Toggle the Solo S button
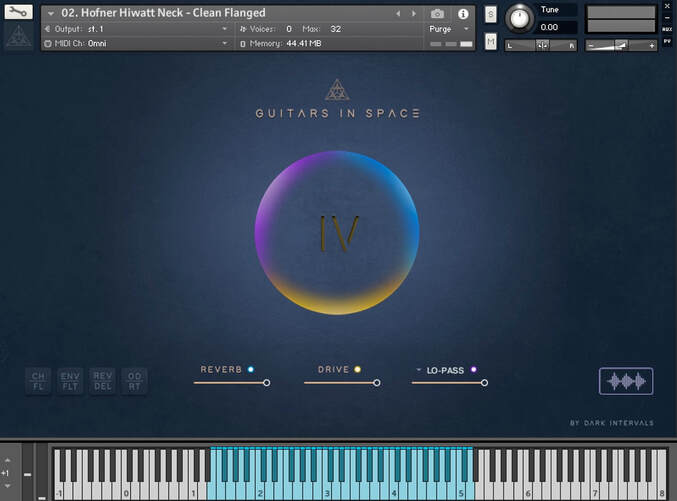Image resolution: width=677 pixels, height=501 pixels. coord(491,14)
